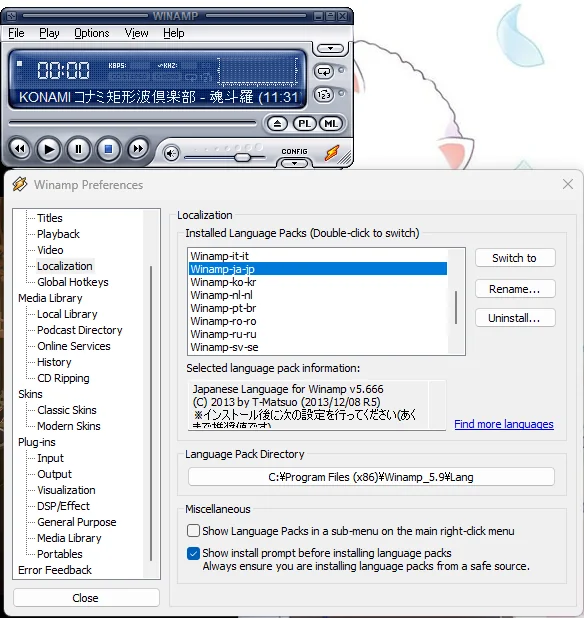Pause playback with the Pause button
Viewport: 584px width, 618px height.
pyautogui.click(x=78, y=149)
